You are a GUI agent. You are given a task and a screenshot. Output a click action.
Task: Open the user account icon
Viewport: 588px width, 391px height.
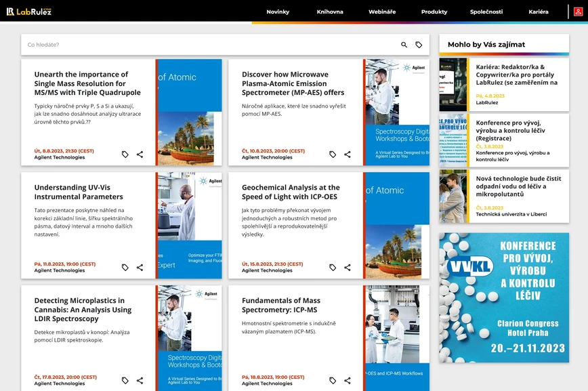(x=578, y=12)
